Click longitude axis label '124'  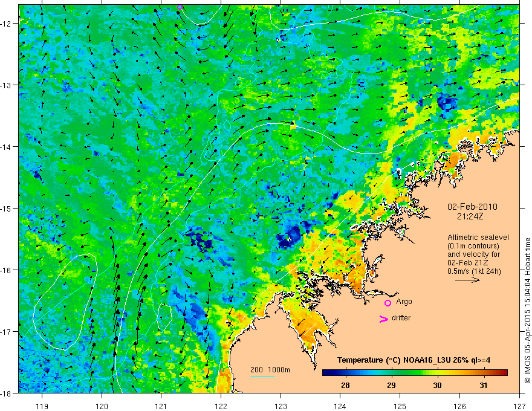pyautogui.click(x=340, y=406)
